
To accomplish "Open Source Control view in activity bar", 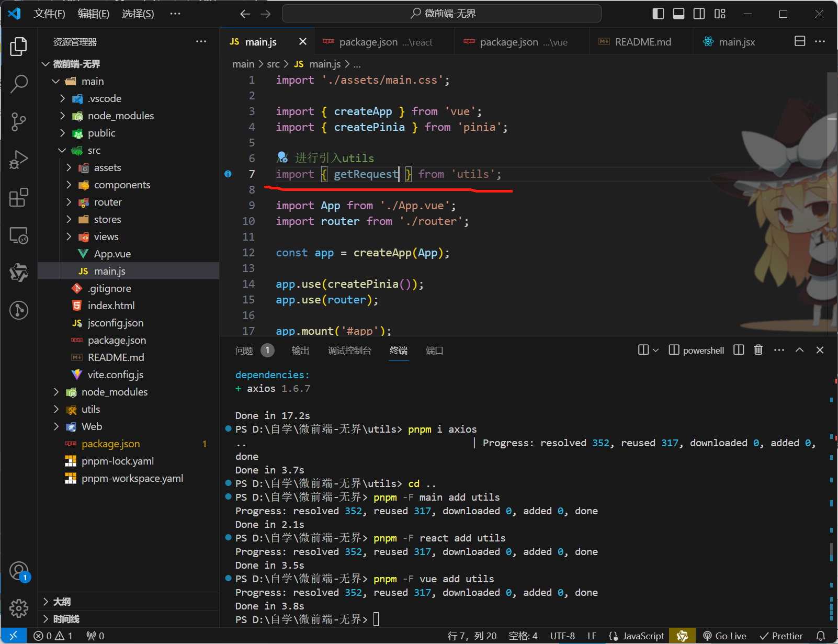I will pyautogui.click(x=19, y=122).
